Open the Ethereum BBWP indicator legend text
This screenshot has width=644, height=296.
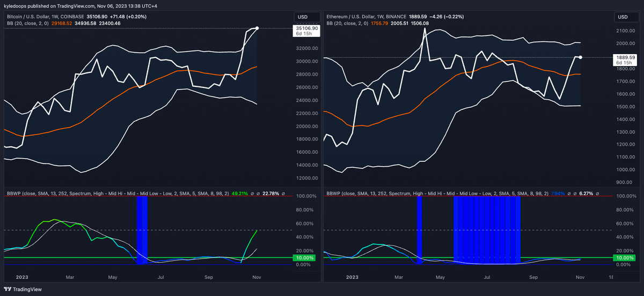437,193
